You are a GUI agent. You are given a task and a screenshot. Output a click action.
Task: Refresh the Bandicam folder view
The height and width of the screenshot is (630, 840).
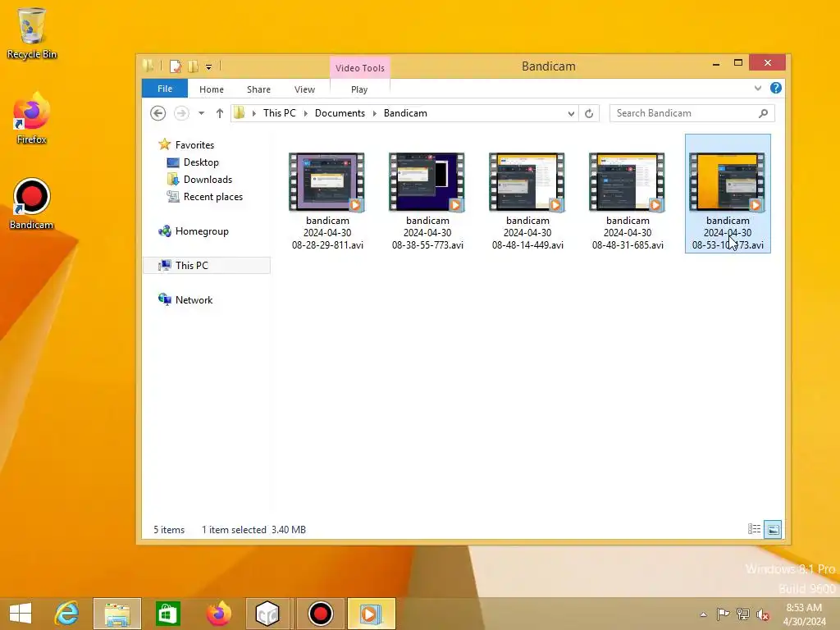click(589, 113)
